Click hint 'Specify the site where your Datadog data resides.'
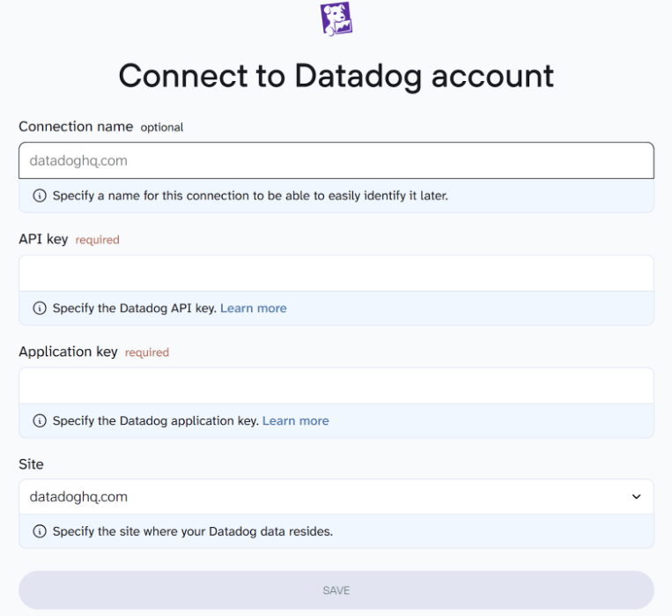Image resolution: width=672 pixels, height=616 pixels. (x=193, y=531)
